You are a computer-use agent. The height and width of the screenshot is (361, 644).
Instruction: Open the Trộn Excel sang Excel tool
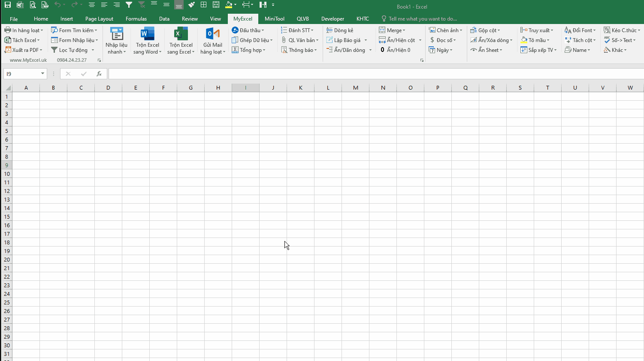click(180, 40)
